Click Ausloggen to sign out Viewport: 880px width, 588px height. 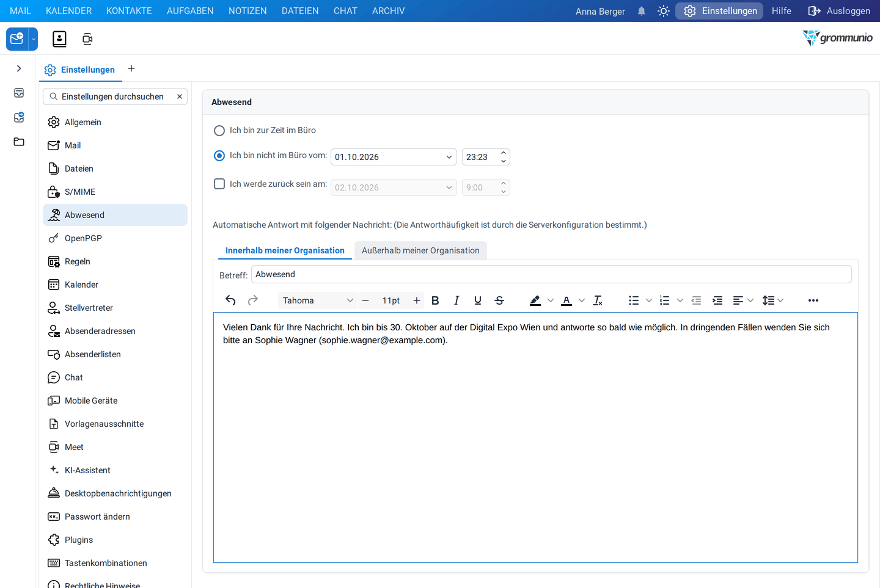click(839, 11)
